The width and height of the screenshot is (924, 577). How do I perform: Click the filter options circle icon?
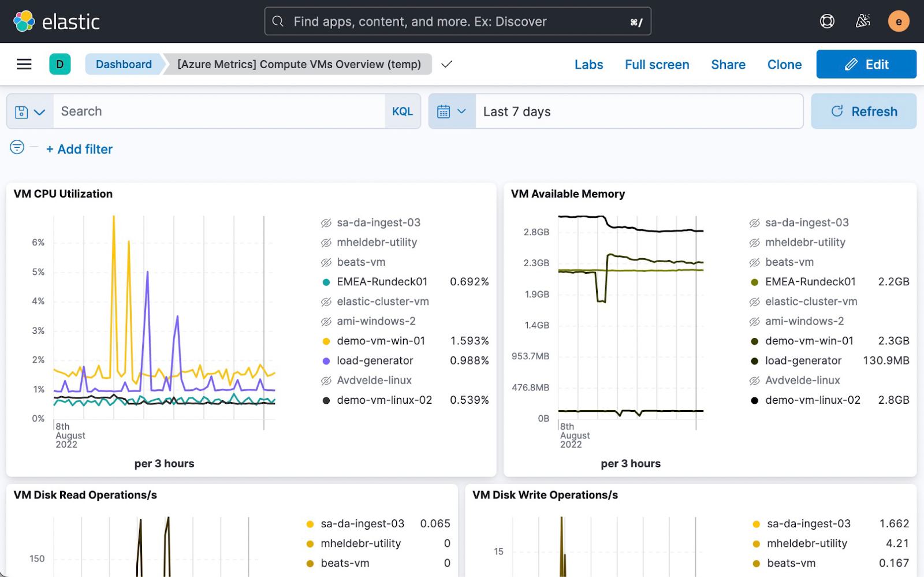[x=17, y=147]
